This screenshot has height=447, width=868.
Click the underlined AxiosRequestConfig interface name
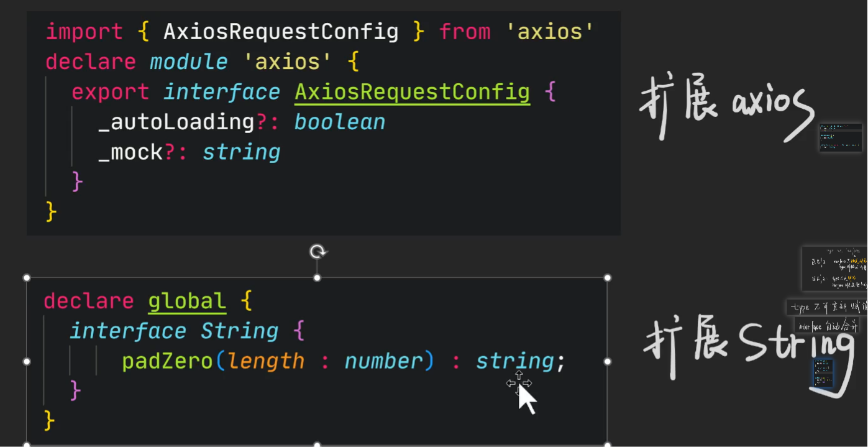[413, 92]
